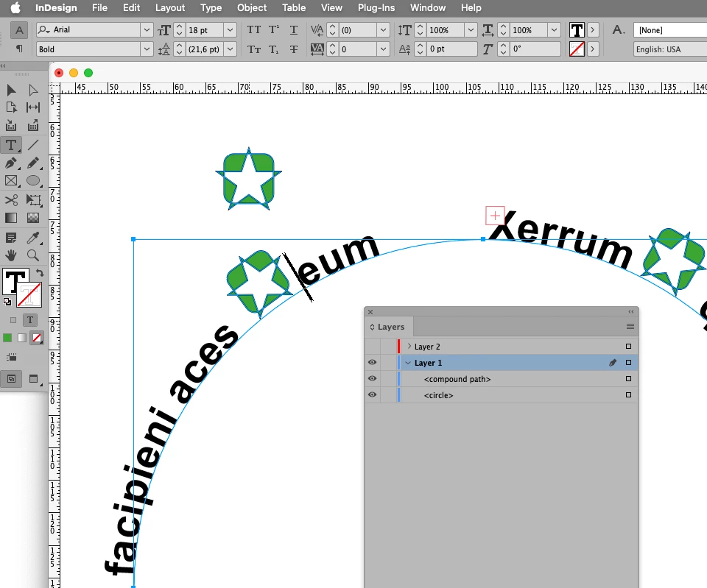Collapse Layer 1 in Layers panel
The height and width of the screenshot is (588, 707).
coord(408,363)
